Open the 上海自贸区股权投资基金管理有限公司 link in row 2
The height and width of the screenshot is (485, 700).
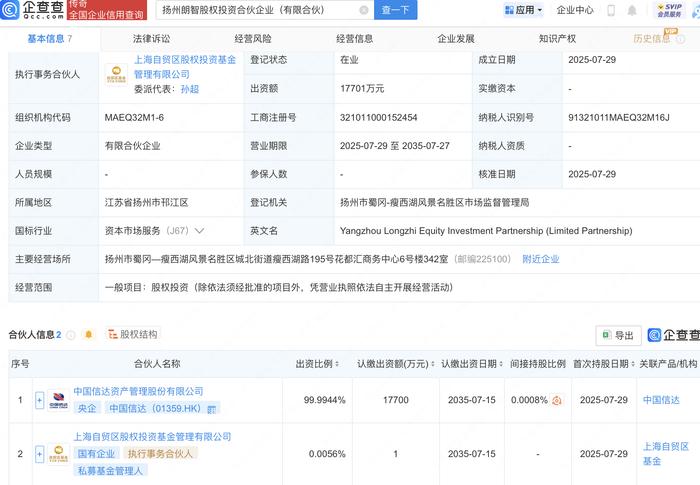[x=152, y=437]
